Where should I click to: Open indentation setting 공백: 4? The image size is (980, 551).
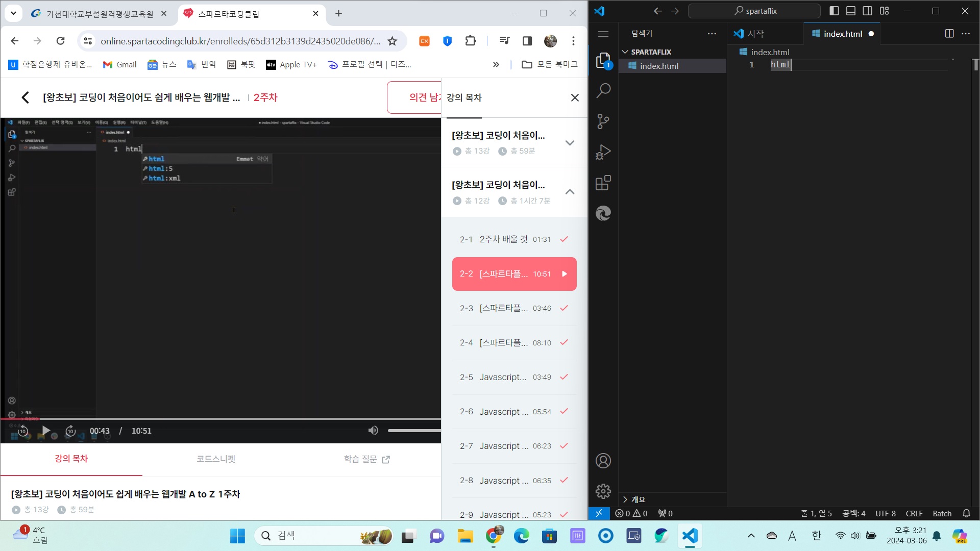coord(854,513)
